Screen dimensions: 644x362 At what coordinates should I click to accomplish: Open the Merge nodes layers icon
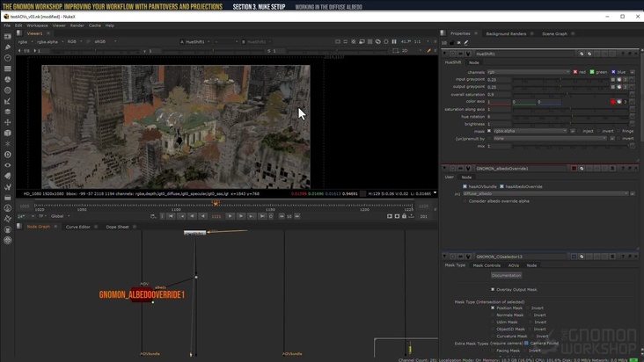tap(7, 112)
